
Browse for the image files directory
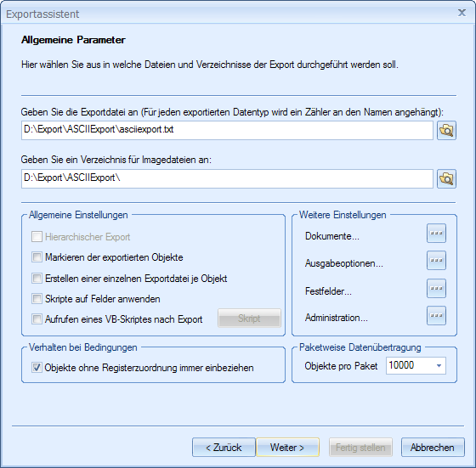tap(446, 178)
